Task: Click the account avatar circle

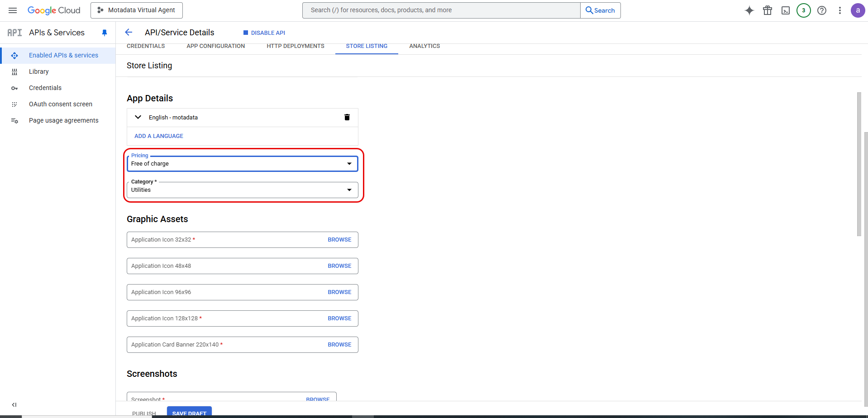Action: [x=858, y=10]
